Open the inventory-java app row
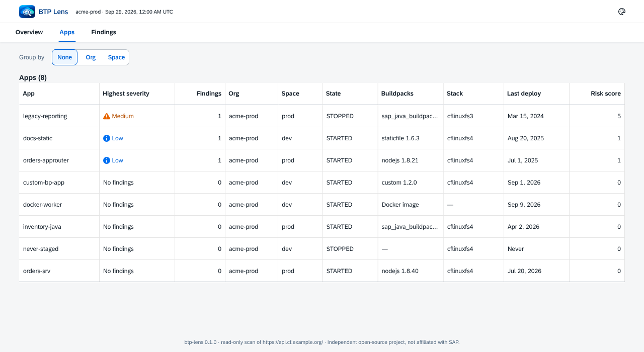644x352 pixels. click(322, 227)
